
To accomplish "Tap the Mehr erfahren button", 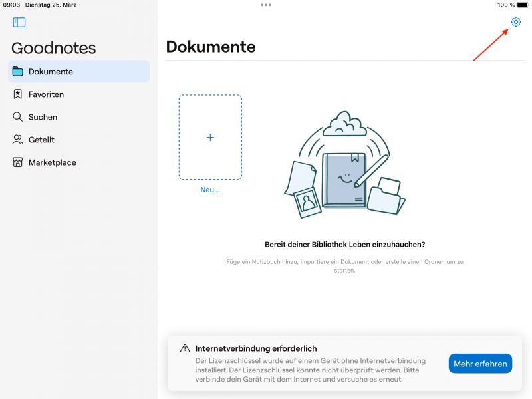I will 480,364.
